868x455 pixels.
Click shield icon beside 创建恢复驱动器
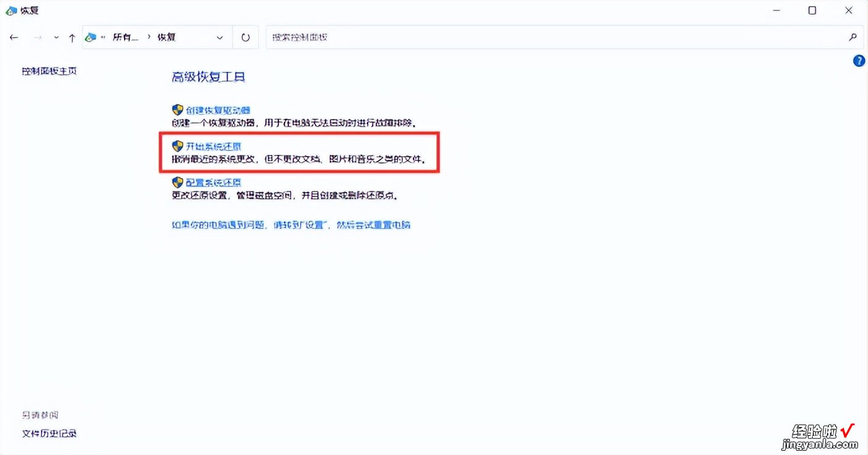[178, 110]
